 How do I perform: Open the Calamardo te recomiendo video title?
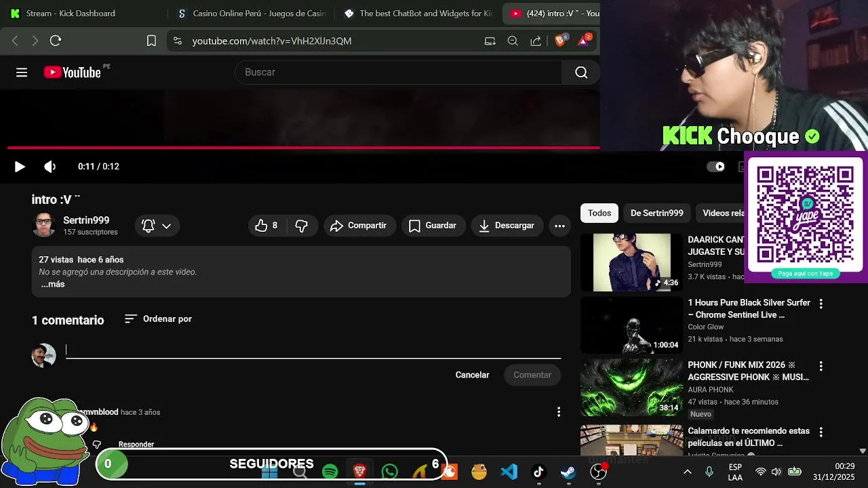tap(749, 437)
